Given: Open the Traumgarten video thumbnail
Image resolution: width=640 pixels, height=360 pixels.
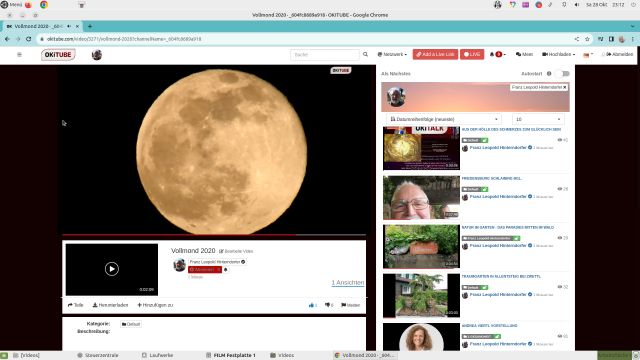Looking at the screenshot, I should (x=421, y=296).
